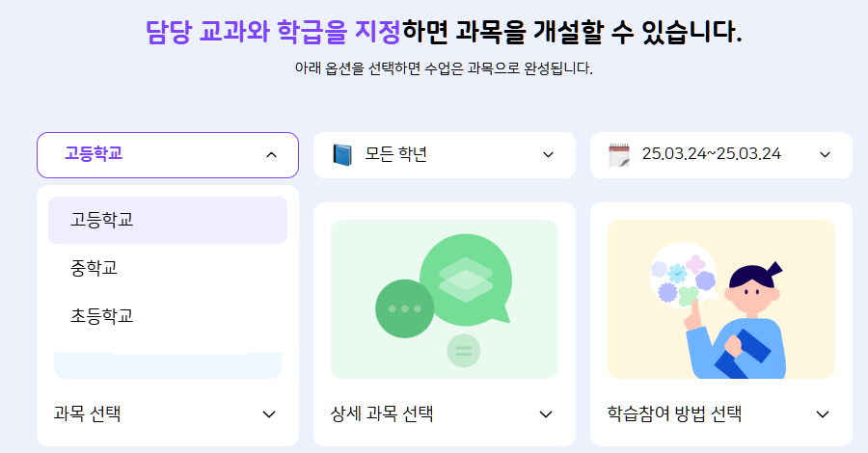The width and height of the screenshot is (868, 453).
Task: Click the 과목 선택 label text
Action: (87, 413)
